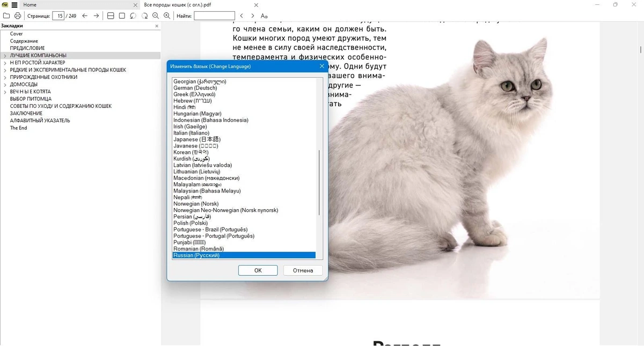Expand ВЕЧ Н Ы Е КОТЯТА bookmark
The width and height of the screenshot is (644, 346).
pyautogui.click(x=5, y=92)
